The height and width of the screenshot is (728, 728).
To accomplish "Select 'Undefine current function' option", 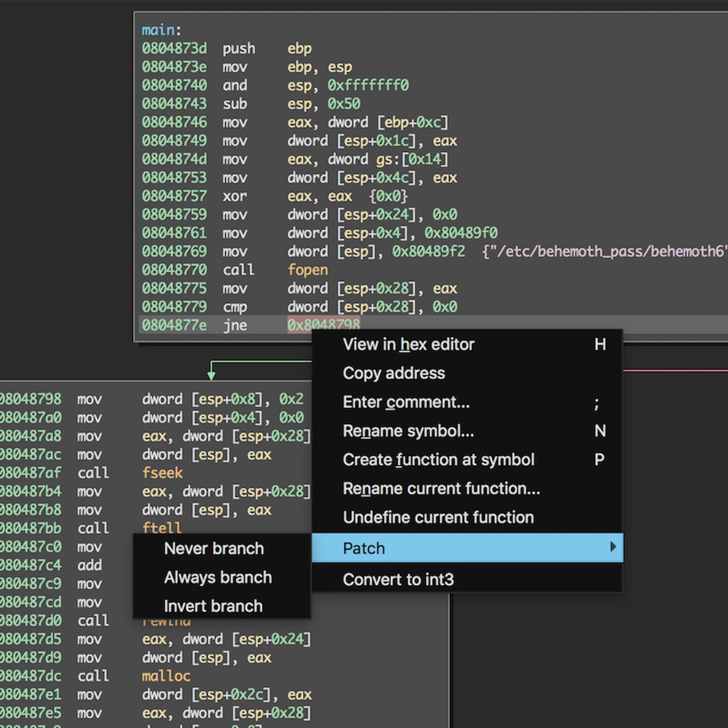I will tap(467, 517).
